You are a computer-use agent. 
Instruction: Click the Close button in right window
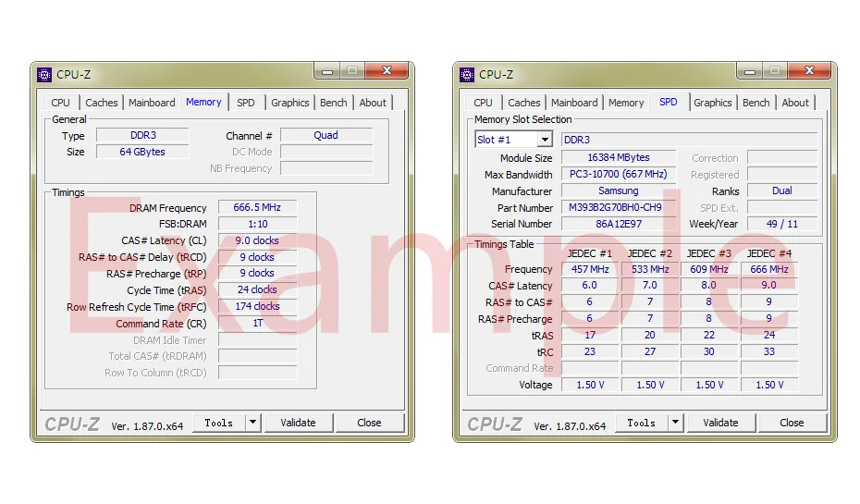792,423
